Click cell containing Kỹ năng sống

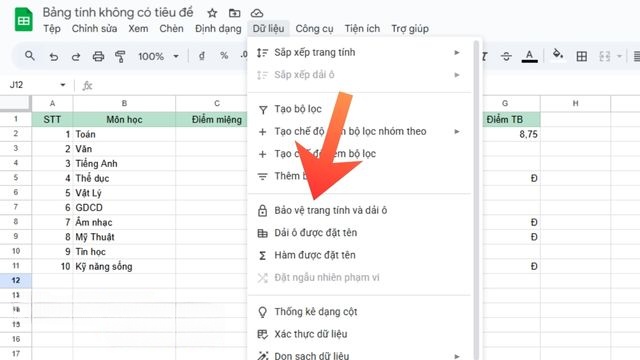pyautogui.click(x=124, y=267)
